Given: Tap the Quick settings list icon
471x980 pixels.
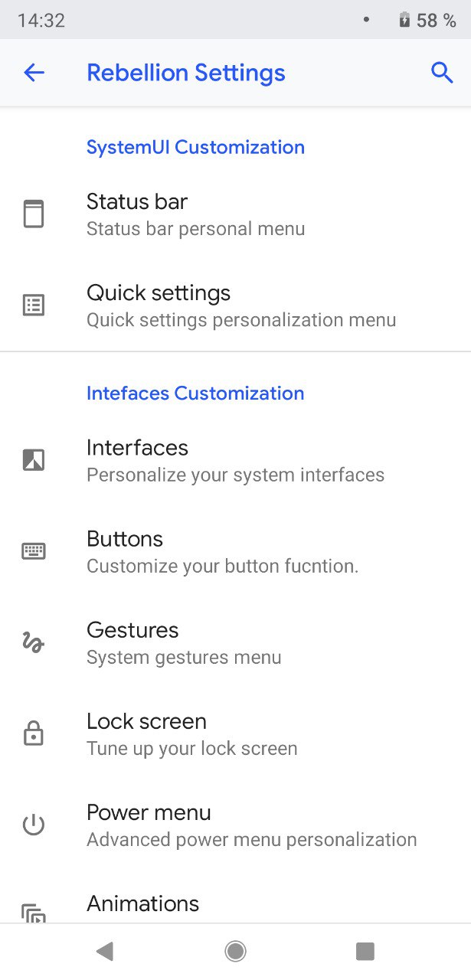Looking at the screenshot, I should point(34,305).
